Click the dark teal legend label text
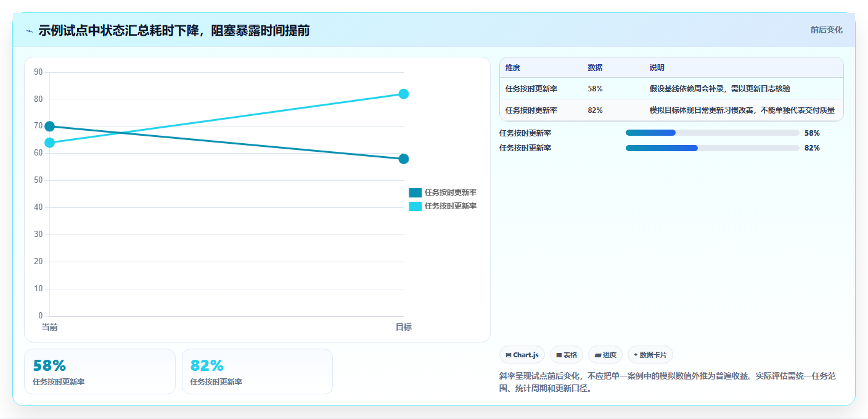The width and height of the screenshot is (868, 419). 451,193
